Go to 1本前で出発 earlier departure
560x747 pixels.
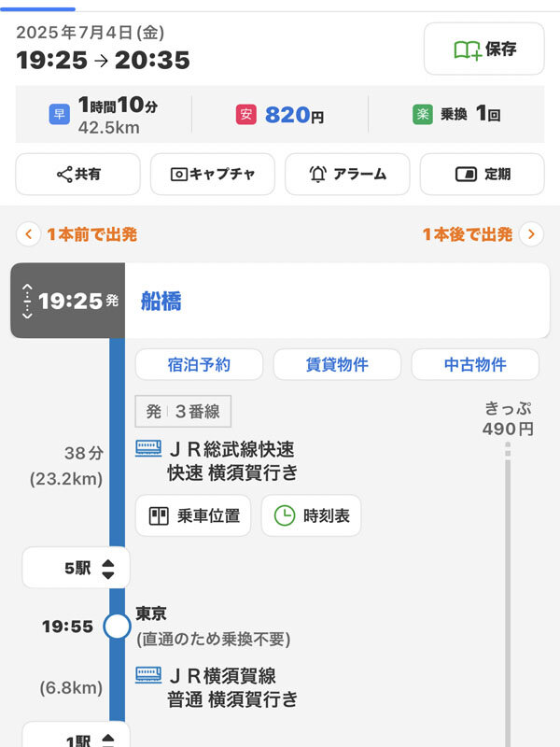click(79, 234)
